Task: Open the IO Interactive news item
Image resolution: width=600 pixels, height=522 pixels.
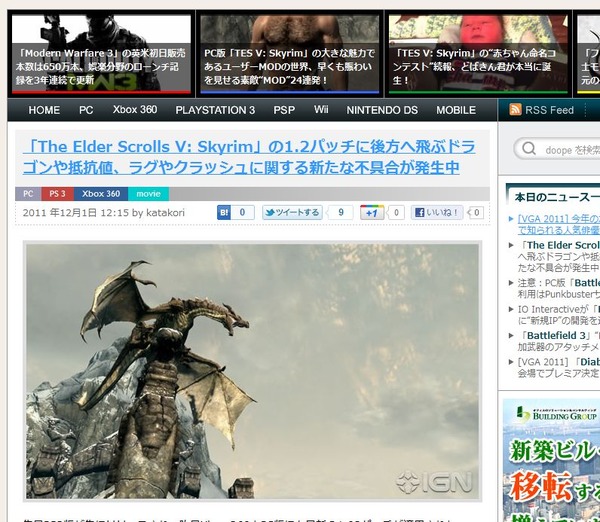Action: pyautogui.click(x=558, y=315)
